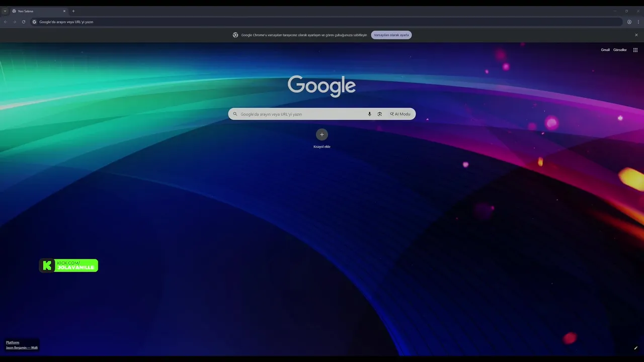Open the Gmail link
This screenshot has width=644, height=362.
click(605, 50)
